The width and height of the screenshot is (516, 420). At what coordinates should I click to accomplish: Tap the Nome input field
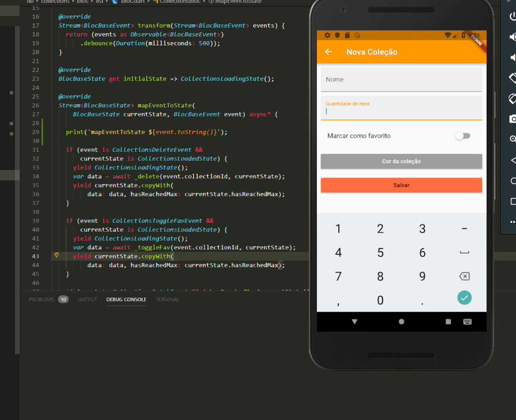[401, 79]
